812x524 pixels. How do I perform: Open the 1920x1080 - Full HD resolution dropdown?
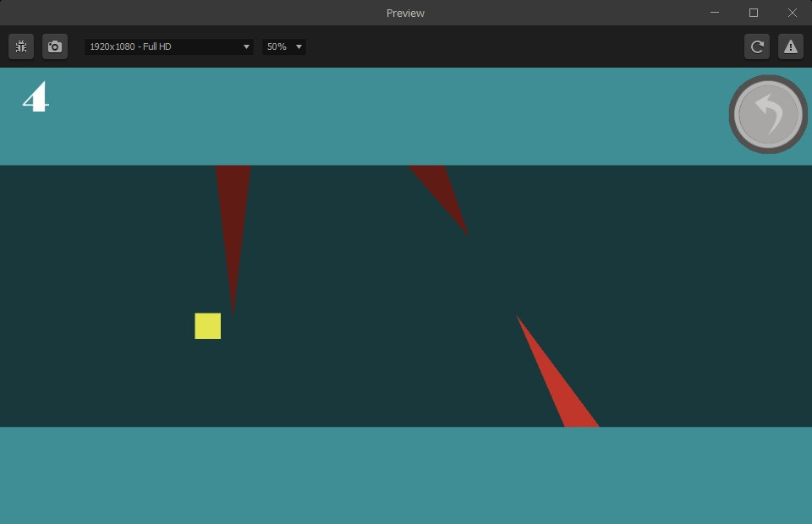pos(169,46)
